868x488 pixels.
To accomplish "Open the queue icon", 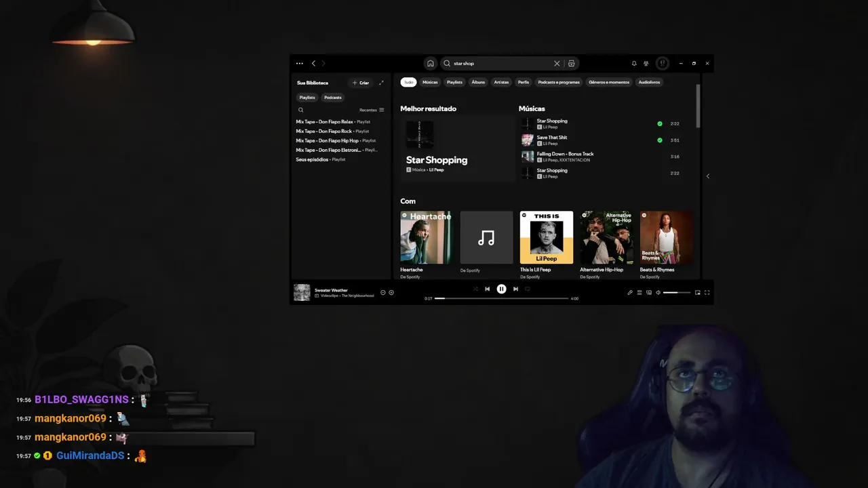I will pos(639,292).
